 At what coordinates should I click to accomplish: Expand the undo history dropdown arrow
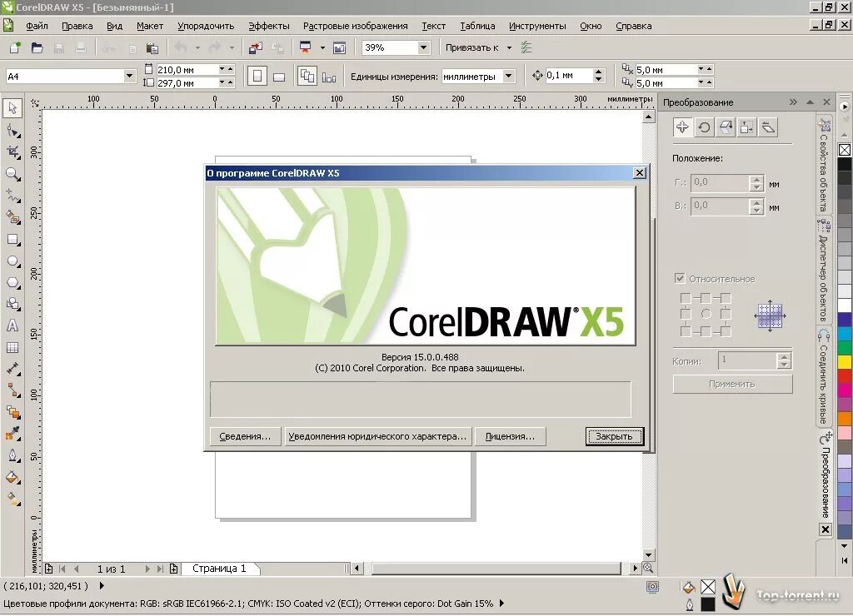pos(197,47)
